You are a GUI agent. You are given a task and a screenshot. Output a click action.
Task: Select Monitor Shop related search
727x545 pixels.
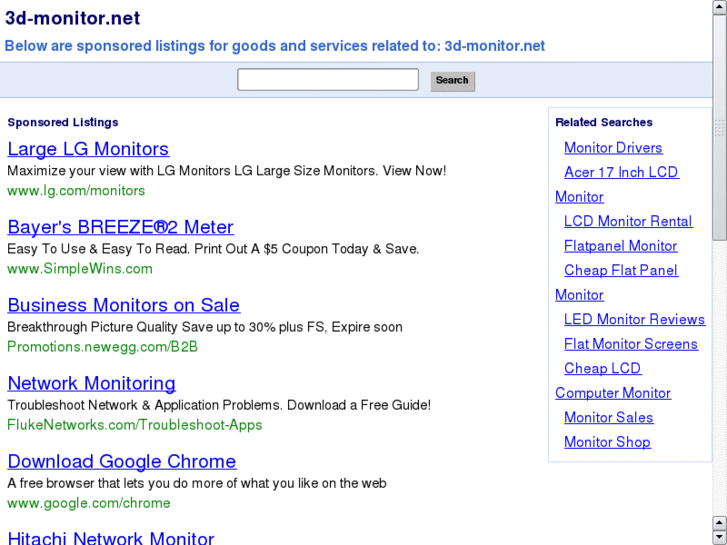[607, 442]
